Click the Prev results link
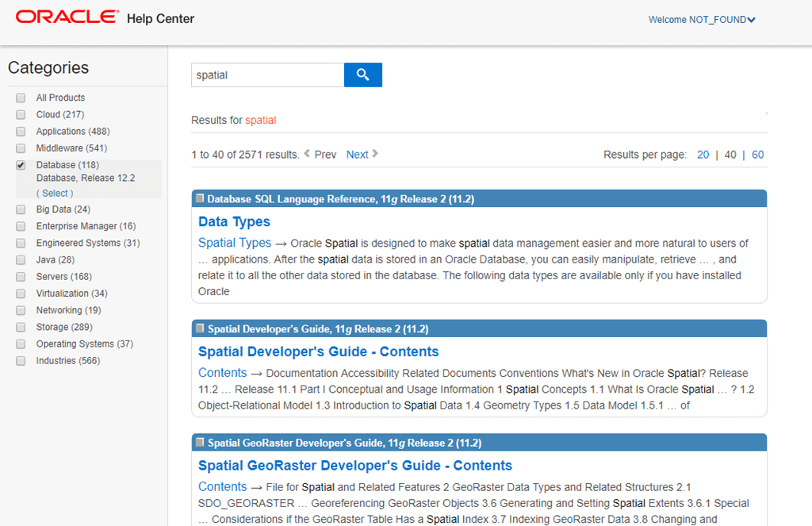 (x=325, y=155)
